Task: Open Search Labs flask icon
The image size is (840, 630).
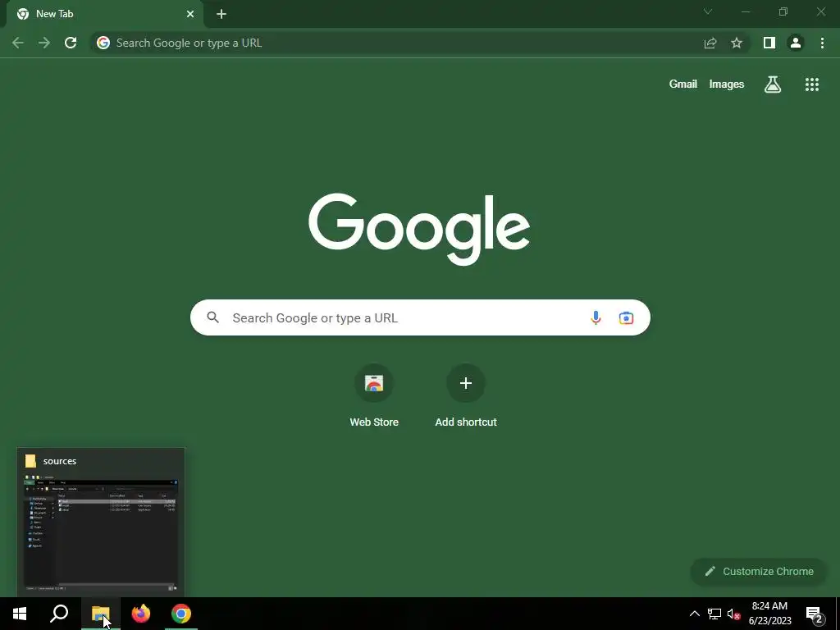Action: click(x=773, y=84)
